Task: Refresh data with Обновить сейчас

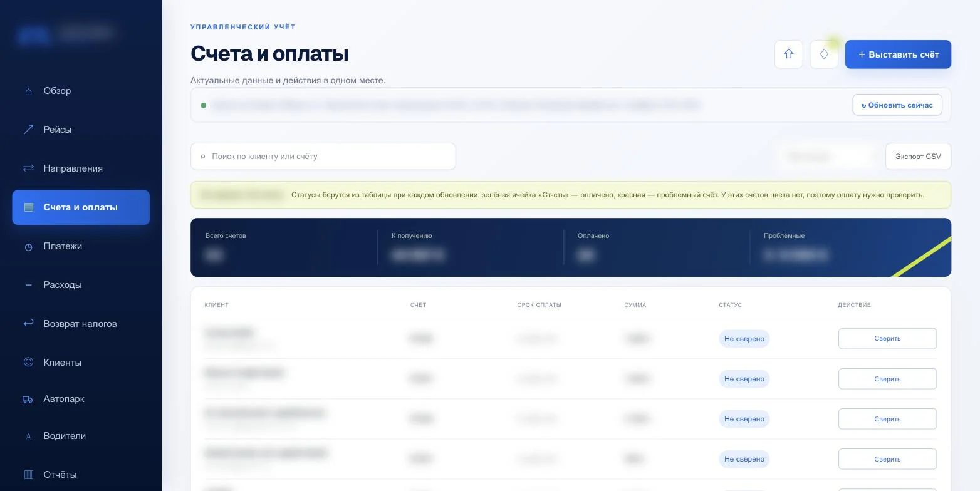Action: click(x=897, y=105)
